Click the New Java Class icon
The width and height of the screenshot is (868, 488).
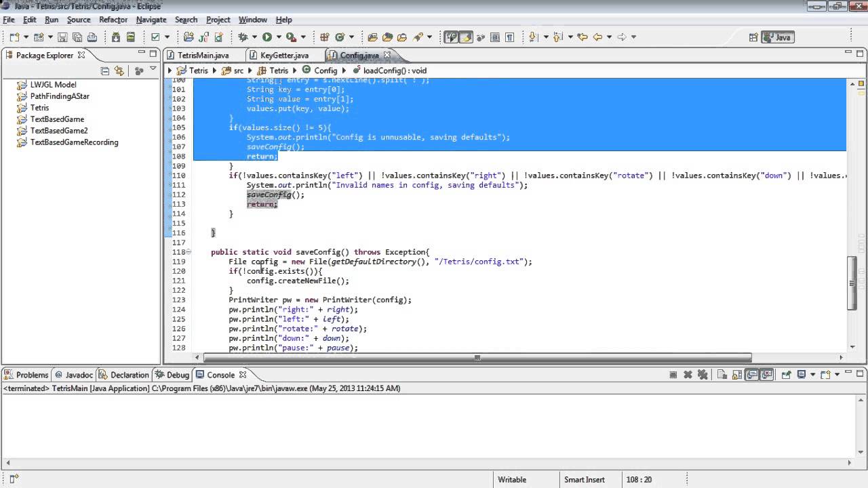click(x=340, y=37)
